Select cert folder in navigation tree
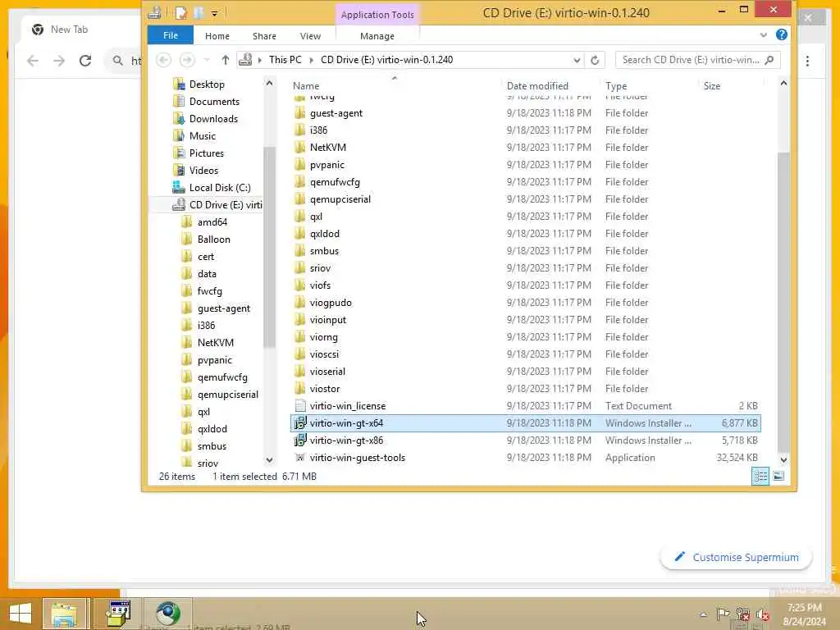The height and width of the screenshot is (630, 840). click(x=206, y=256)
